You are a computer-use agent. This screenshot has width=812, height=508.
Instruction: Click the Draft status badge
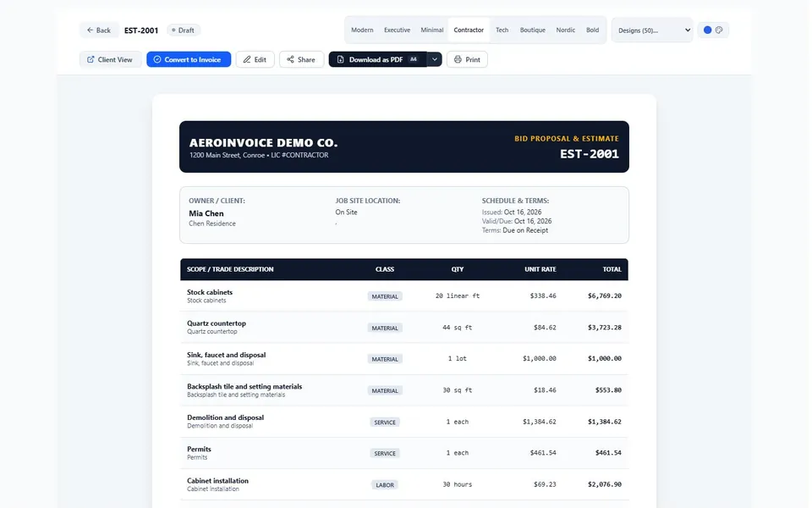pos(184,30)
